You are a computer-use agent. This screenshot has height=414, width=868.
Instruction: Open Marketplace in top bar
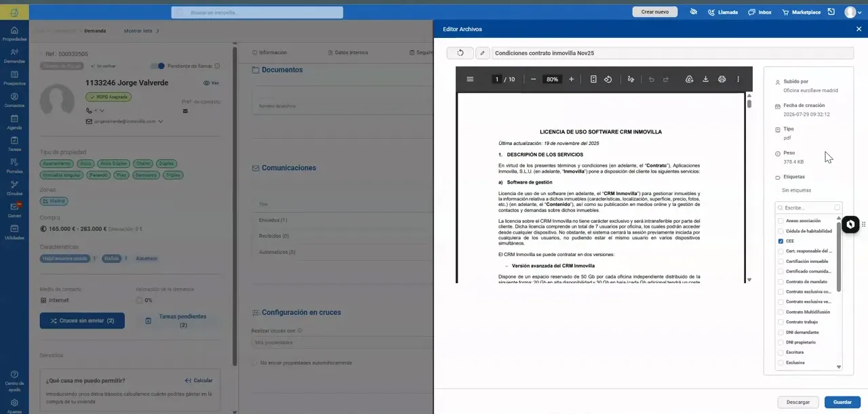tap(801, 12)
